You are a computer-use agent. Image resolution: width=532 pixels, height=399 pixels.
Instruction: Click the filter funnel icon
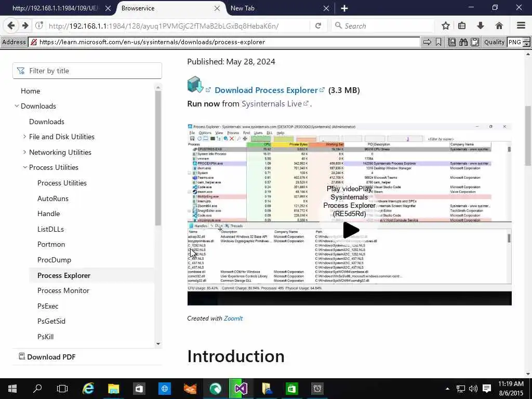(21, 71)
